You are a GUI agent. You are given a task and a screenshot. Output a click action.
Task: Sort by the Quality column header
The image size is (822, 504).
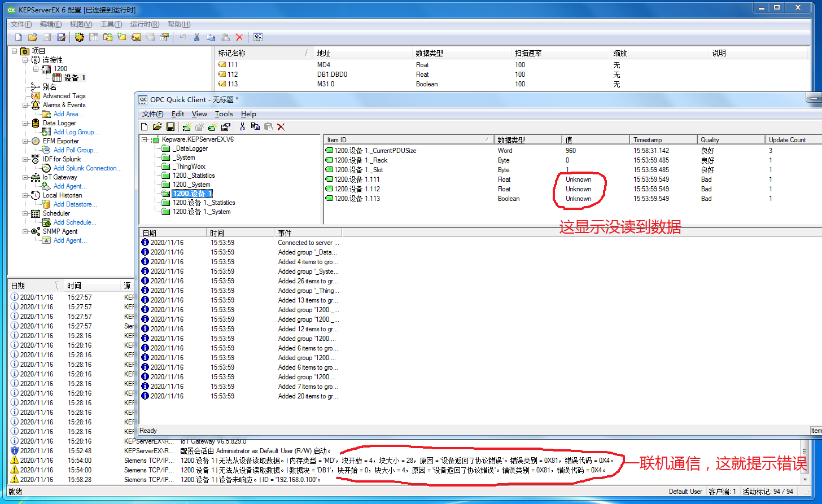710,140
